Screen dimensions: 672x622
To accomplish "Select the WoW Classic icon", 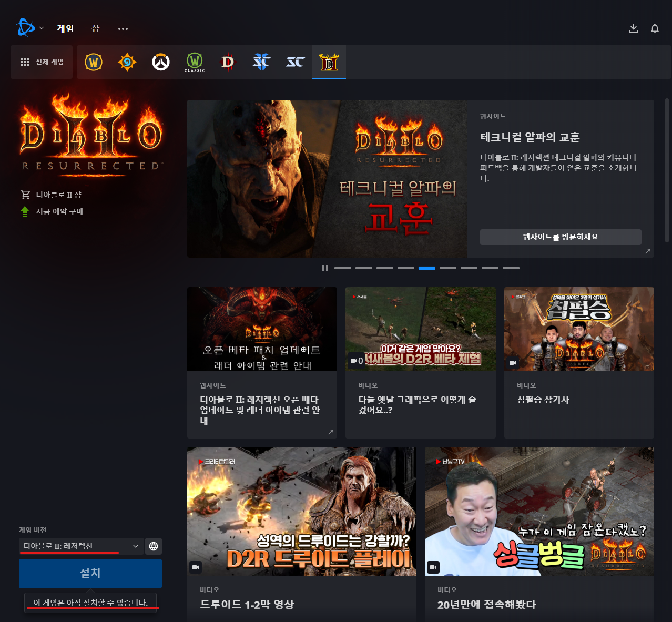I will coord(195,62).
